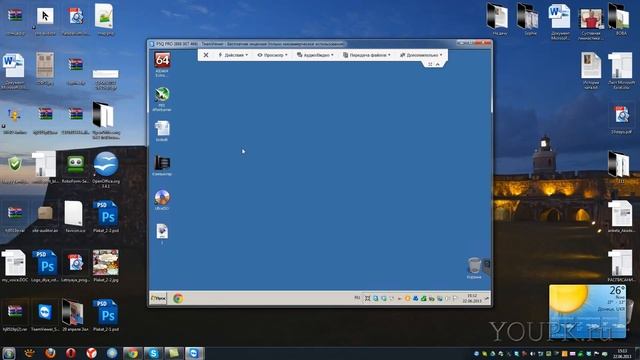Open the site-auditor box icon
The width and height of the screenshot is (640, 360).
coord(45,217)
